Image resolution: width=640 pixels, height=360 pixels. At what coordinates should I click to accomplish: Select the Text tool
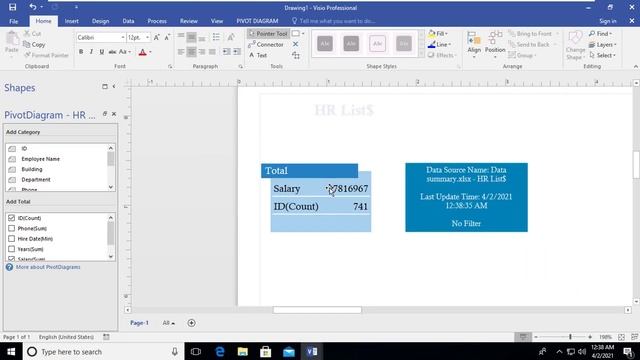258,55
